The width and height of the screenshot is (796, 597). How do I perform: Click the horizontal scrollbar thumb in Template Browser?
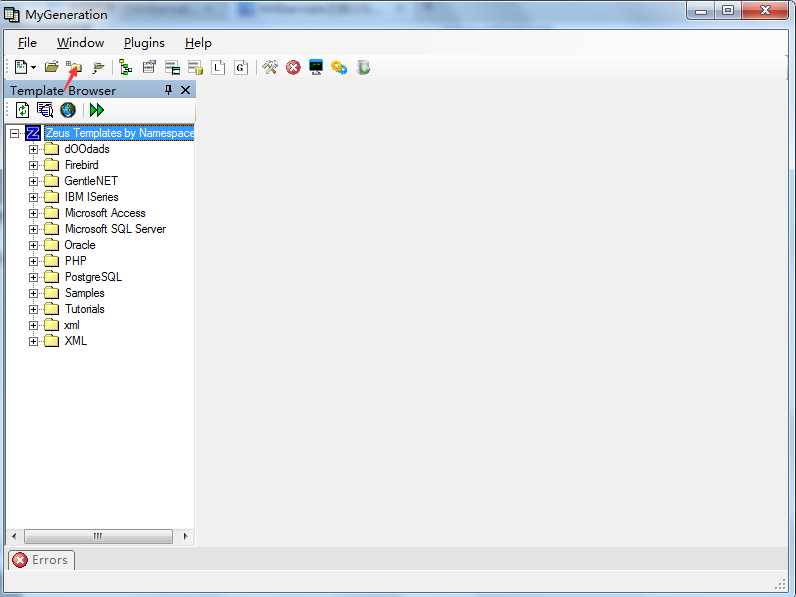(x=98, y=536)
